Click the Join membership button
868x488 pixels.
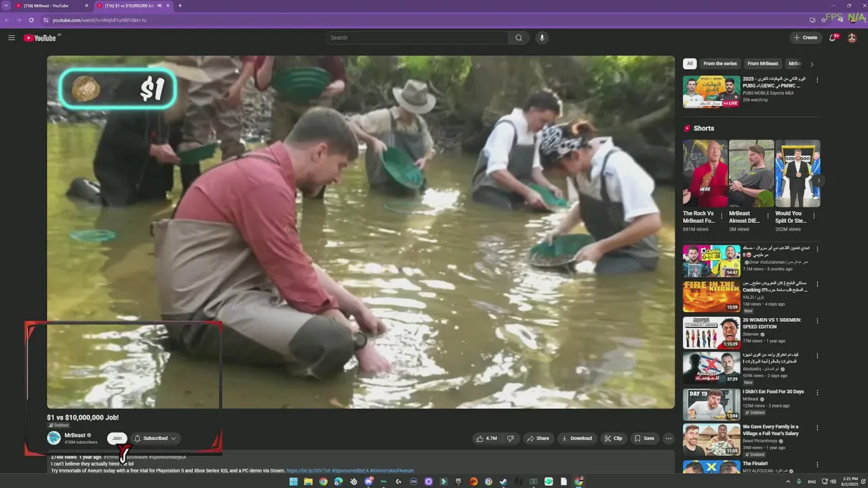pos(117,439)
